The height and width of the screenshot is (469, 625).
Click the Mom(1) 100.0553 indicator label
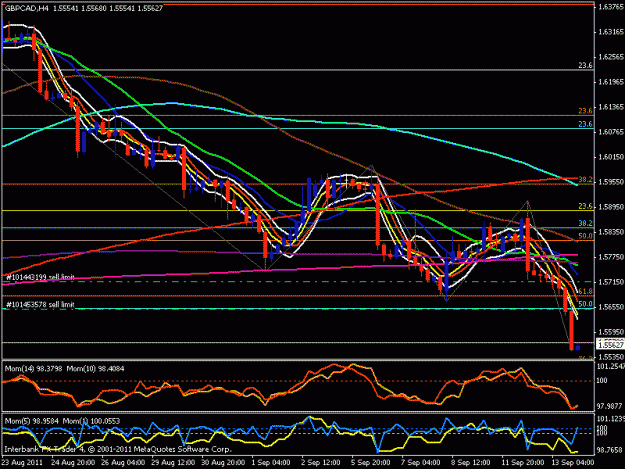[x=91, y=421]
